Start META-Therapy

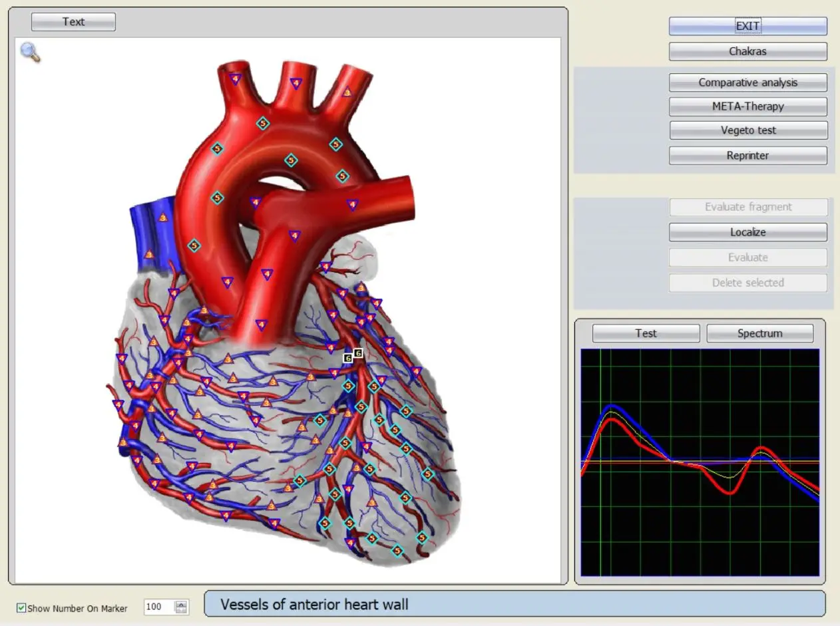[x=747, y=106]
